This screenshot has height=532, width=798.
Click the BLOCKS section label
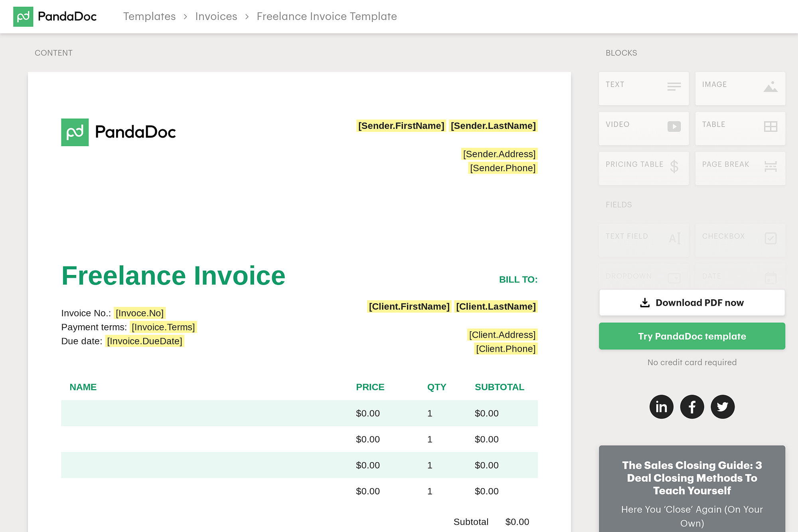(x=621, y=53)
